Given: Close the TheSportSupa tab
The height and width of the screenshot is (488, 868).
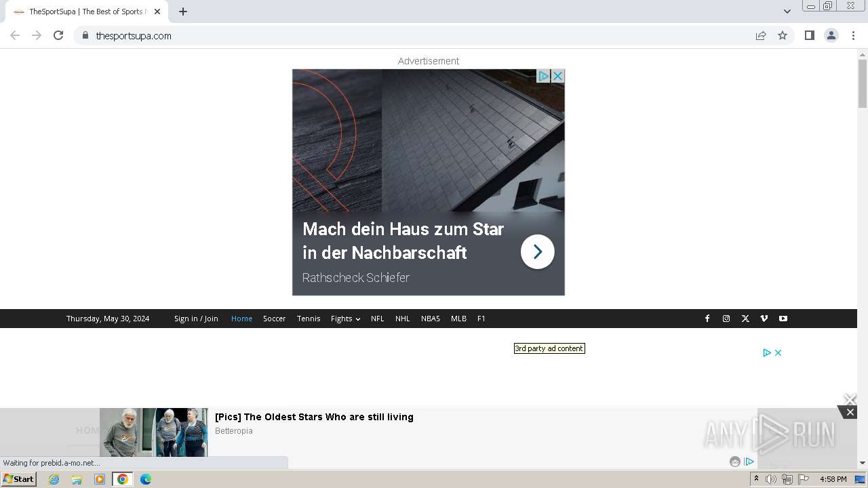Looking at the screenshot, I should click(x=157, y=12).
